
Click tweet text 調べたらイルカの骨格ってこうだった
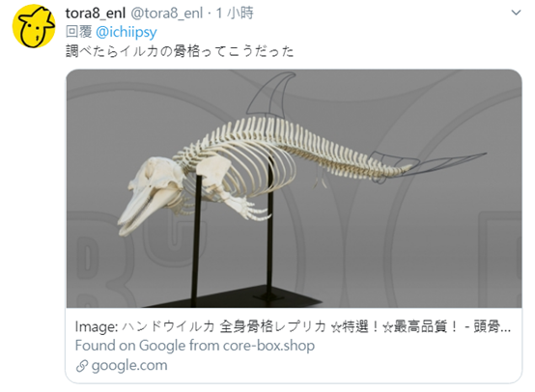[x=180, y=51]
